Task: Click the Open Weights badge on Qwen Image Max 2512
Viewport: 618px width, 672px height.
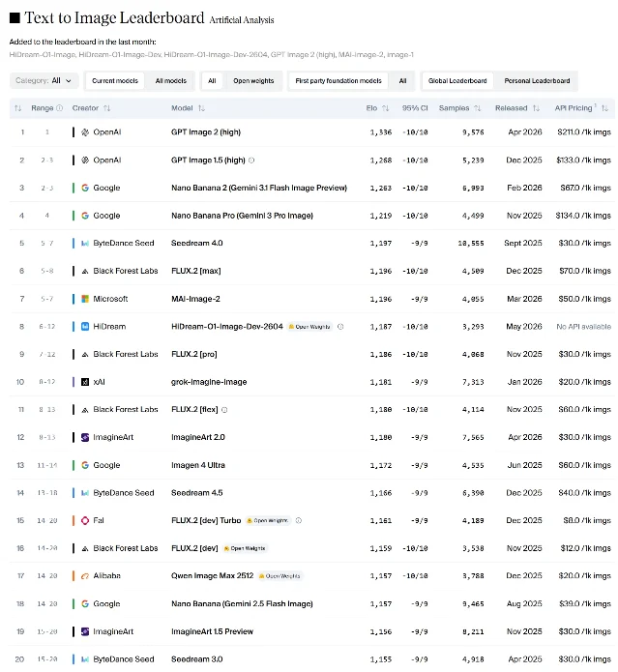Action: pyautogui.click(x=280, y=576)
